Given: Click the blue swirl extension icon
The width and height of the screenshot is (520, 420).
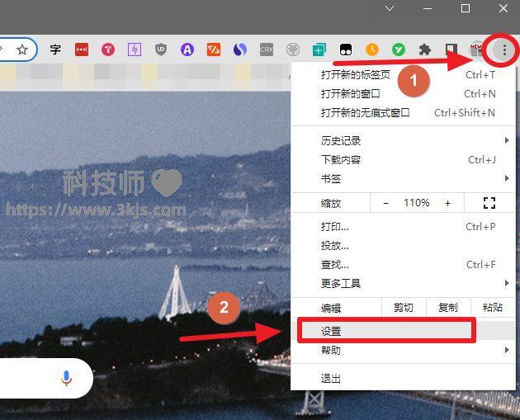Looking at the screenshot, I should (x=240, y=50).
